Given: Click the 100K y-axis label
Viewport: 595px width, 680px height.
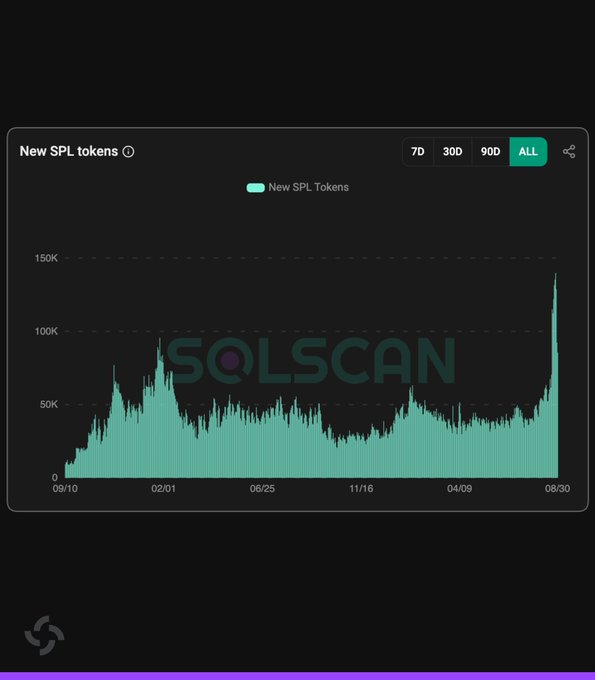Looking at the screenshot, I should [x=46, y=331].
